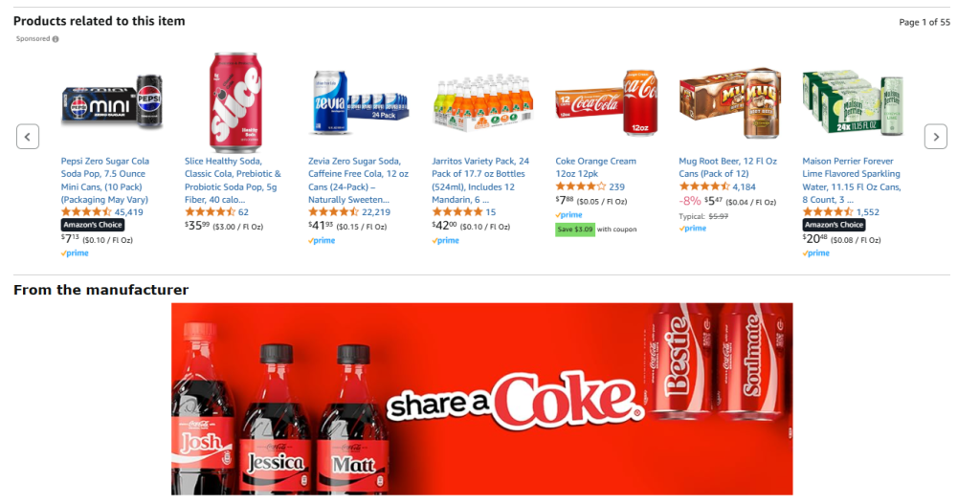
Task: Open Zevia Zero Sugar Soda title link
Action: pos(358,180)
